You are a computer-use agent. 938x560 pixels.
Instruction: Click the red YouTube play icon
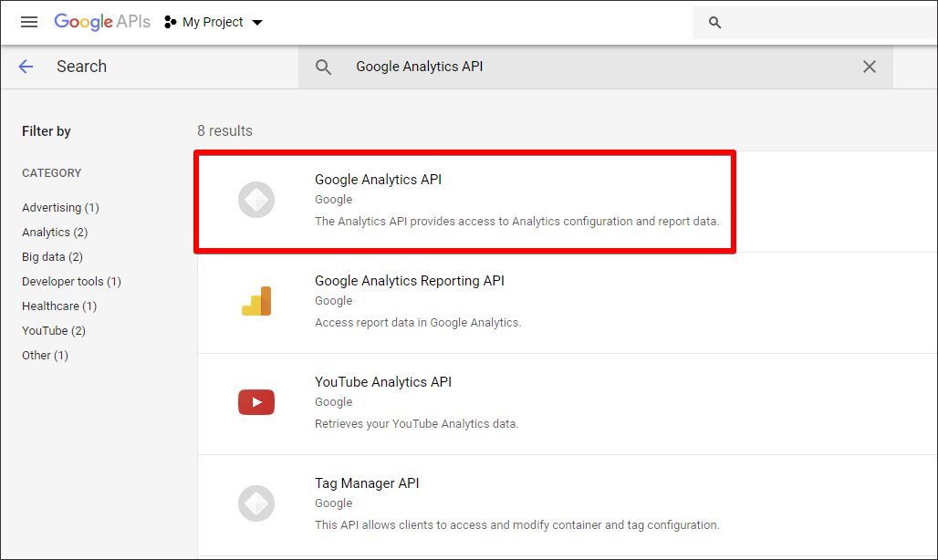coord(256,402)
